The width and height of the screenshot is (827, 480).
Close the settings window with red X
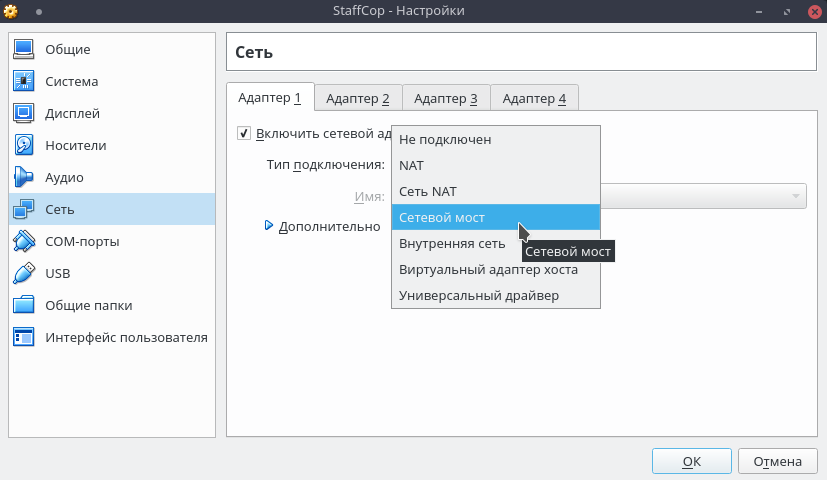815,12
